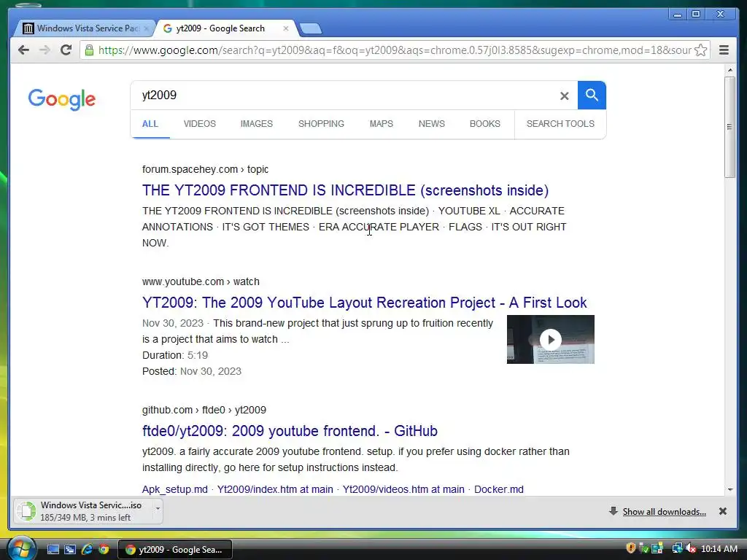Image resolution: width=747 pixels, height=560 pixels.
Task: Click the www.youtube.com › watch breadcrumb
Action: (x=201, y=282)
